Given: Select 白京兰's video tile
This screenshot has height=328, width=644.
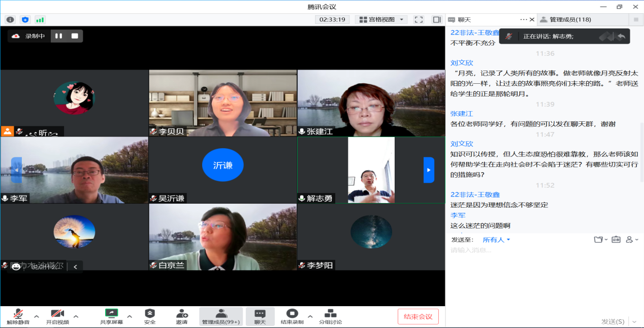Looking at the screenshot, I should click(222, 237).
